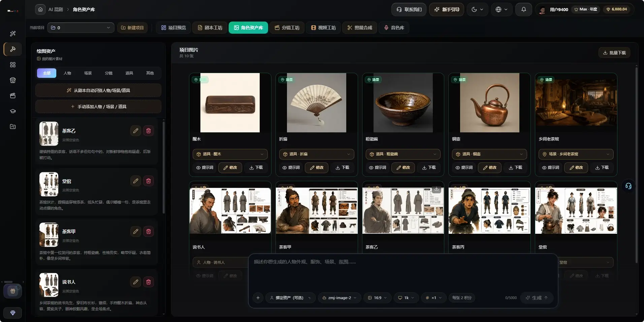The image size is (644, 322).
Task: Switch to the 项目预览 tab
Action: (x=173, y=28)
